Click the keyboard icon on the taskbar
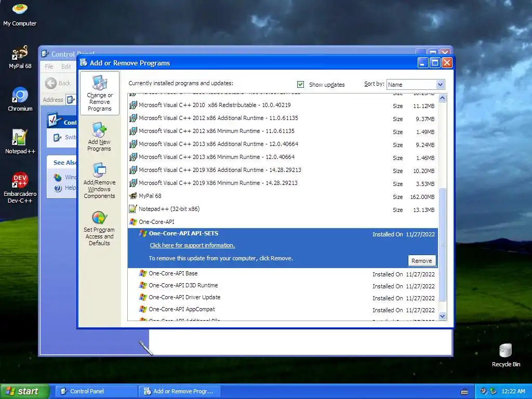Image resolution: width=532 pixels, height=399 pixels. 464,392
